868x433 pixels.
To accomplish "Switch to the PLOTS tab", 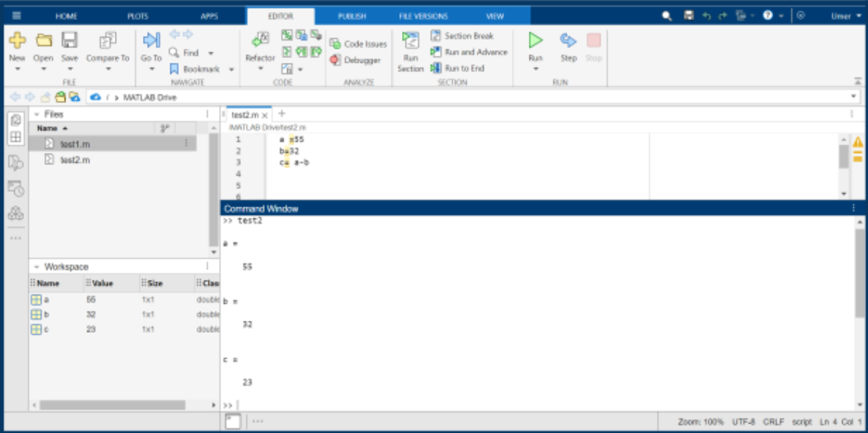I will [138, 16].
